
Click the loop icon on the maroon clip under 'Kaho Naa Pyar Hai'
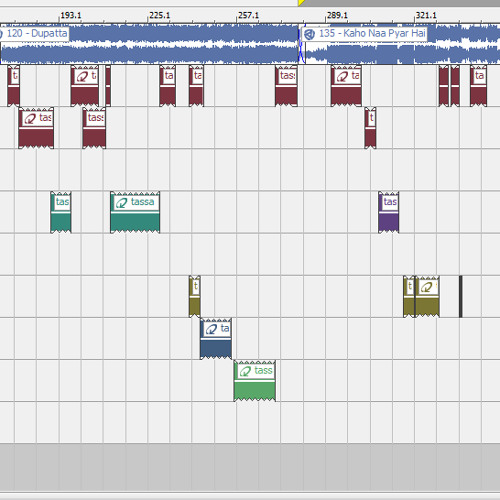tap(342, 77)
